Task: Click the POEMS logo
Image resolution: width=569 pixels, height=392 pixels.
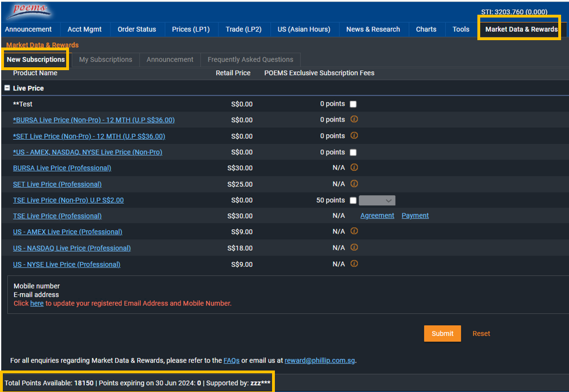Action: tap(28, 11)
